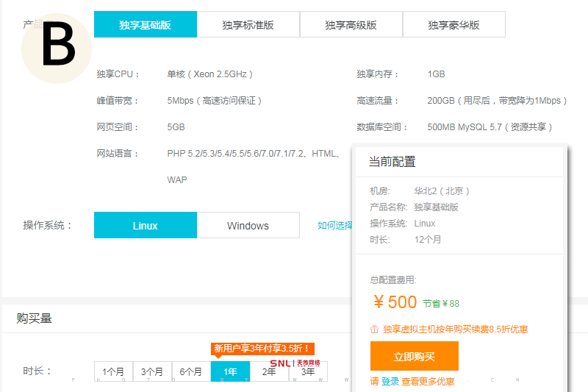Image resolution: width=588 pixels, height=392 pixels.
Task: Pick the 独享豪华版 plan
Action: point(453,24)
